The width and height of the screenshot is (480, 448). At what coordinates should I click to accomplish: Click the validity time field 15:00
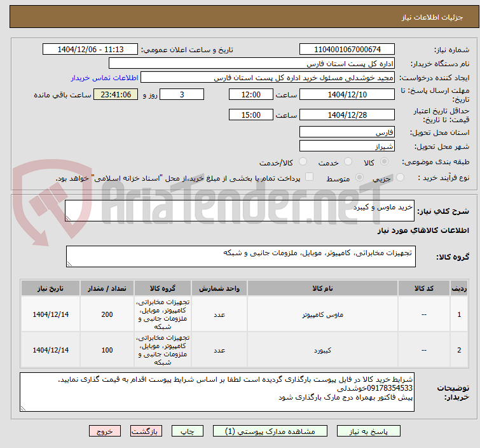point(251,115)
